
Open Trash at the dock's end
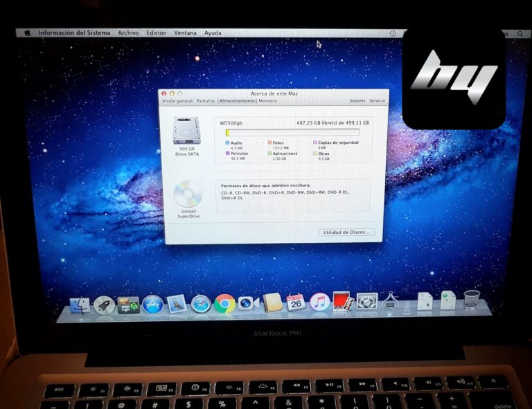tap(472, 300)
